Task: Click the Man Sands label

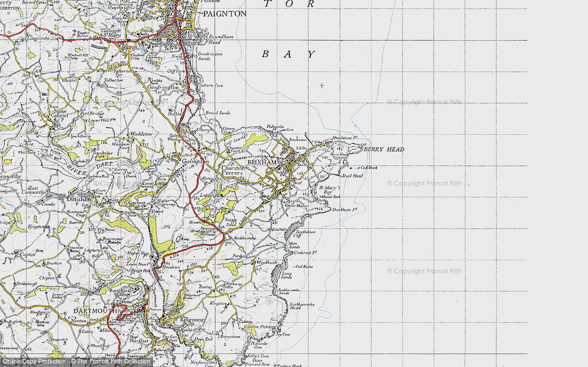Action: click(294, 245)
